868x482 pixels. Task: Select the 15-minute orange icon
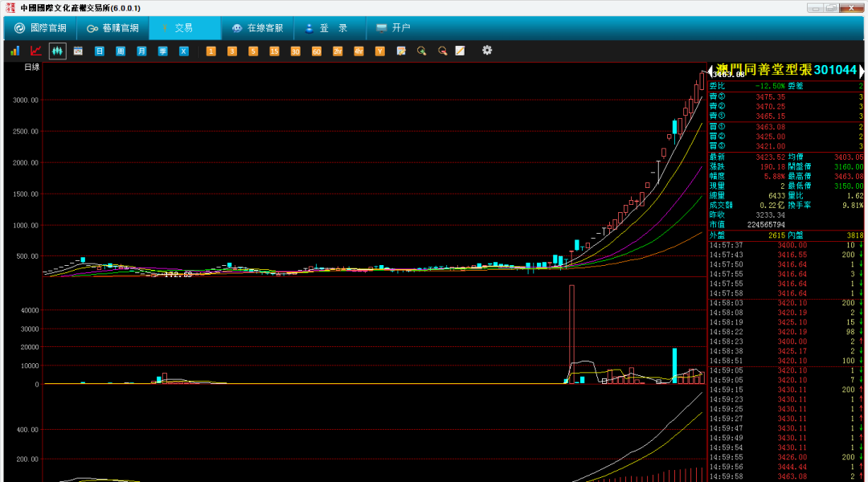pos(274,51)
